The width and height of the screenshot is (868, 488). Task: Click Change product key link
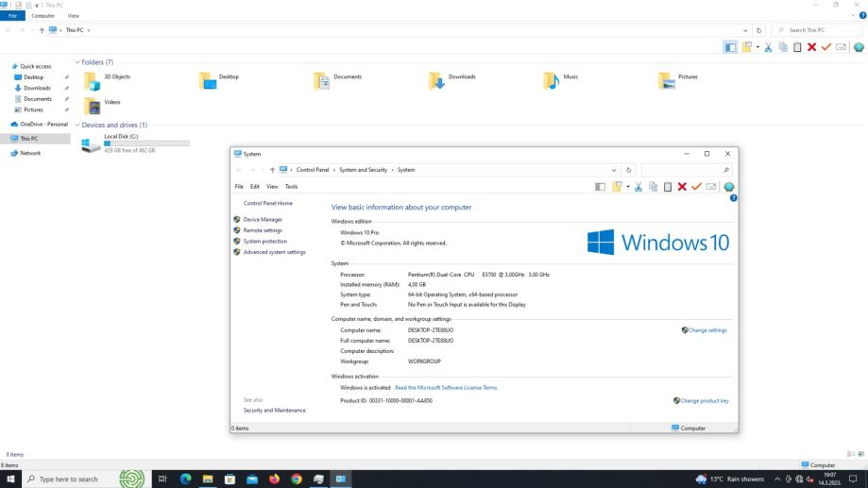click(x=704, y=400)
